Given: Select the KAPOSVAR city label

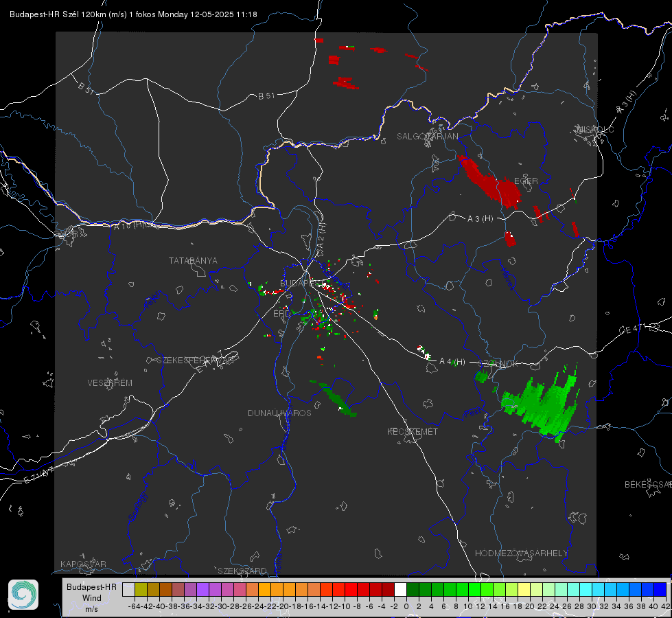Looking at the screenshot, I should pyautogui.click(x=83, y=564).
